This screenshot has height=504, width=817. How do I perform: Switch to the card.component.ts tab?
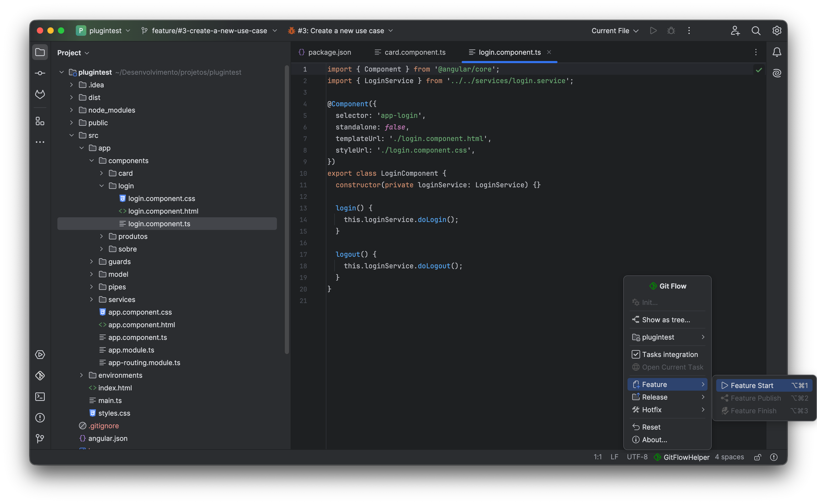click(410, 52)
